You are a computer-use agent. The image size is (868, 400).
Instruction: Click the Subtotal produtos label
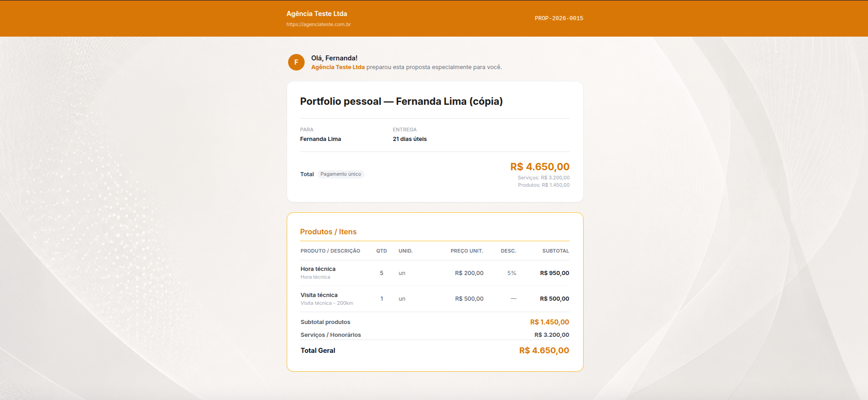325,322
